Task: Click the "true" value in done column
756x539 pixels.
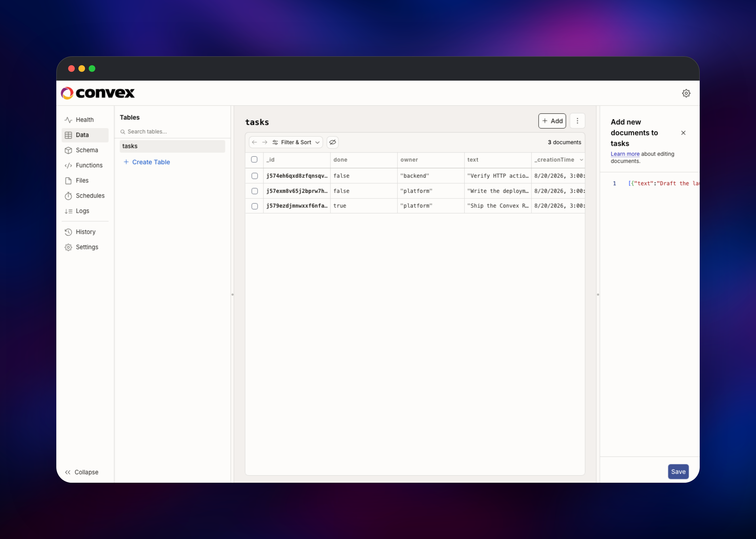Action: tap(364, 206)
